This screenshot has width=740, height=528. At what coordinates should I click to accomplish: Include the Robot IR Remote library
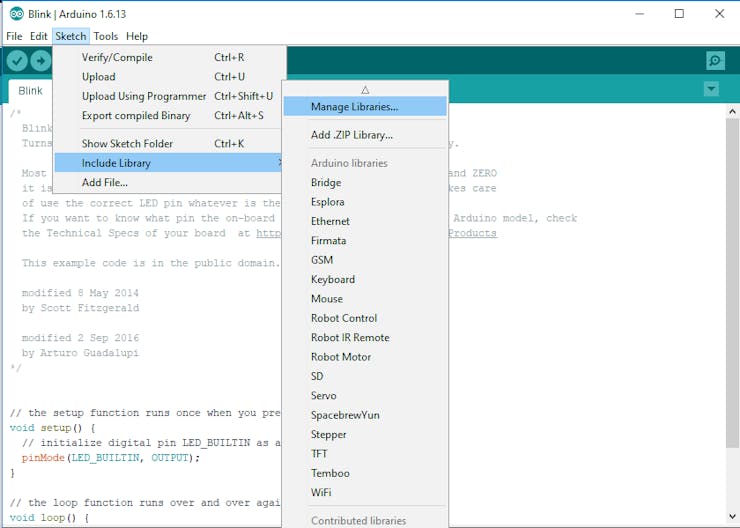[365, 337]
